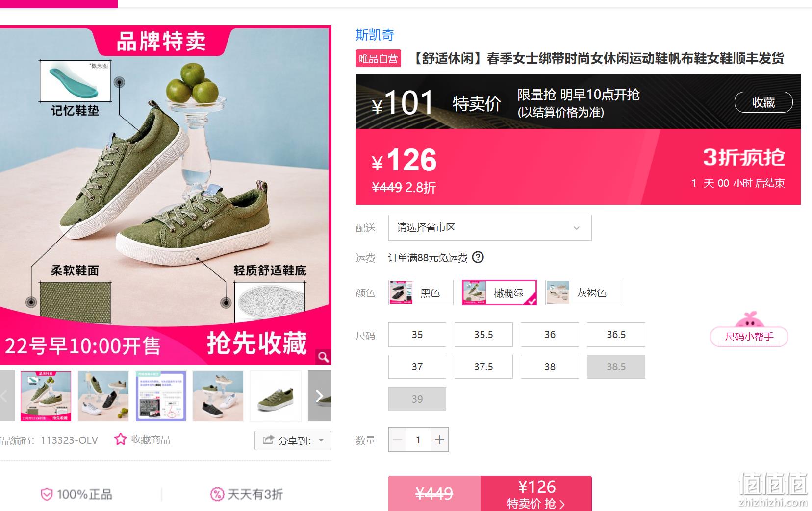812x511 pixels.
Task: Select the 黑色 color option
Action: 421,292
